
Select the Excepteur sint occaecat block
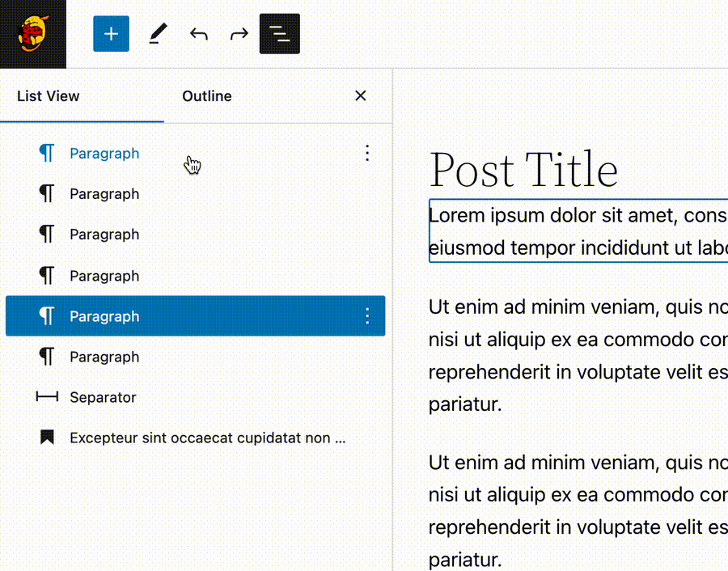206,437
